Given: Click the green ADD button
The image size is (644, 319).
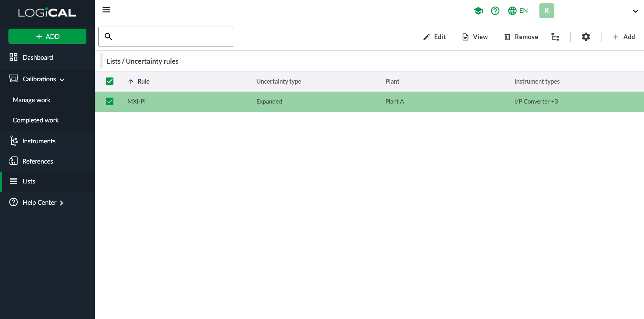Looking at the screenshot, I should click(x=47, y=36).
